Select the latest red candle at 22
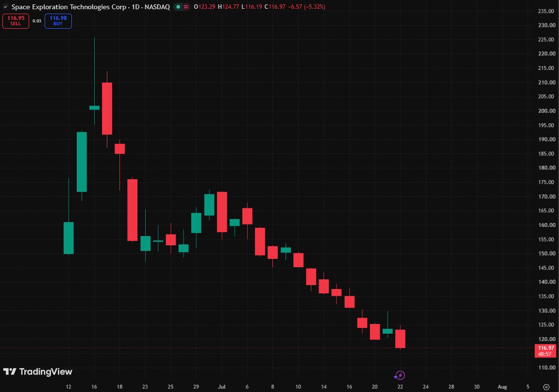This screenshot has width=559, height=392. click(x=400, y=339)
